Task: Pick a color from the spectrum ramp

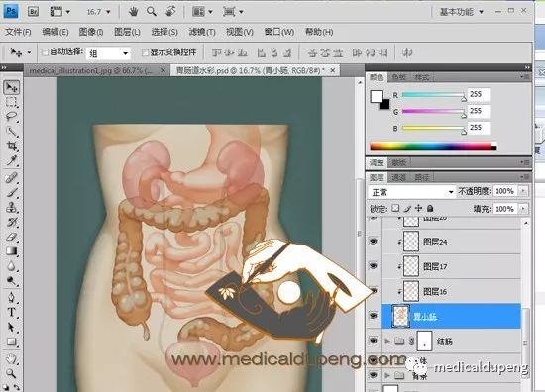Action: click(x=433, y=147)
